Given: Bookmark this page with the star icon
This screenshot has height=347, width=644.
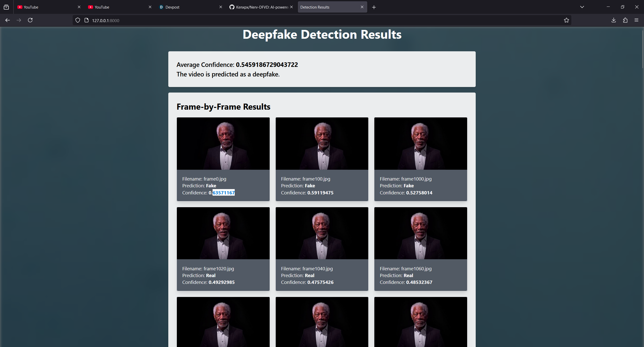Looking at the screenshot, I should pos(566,20).
